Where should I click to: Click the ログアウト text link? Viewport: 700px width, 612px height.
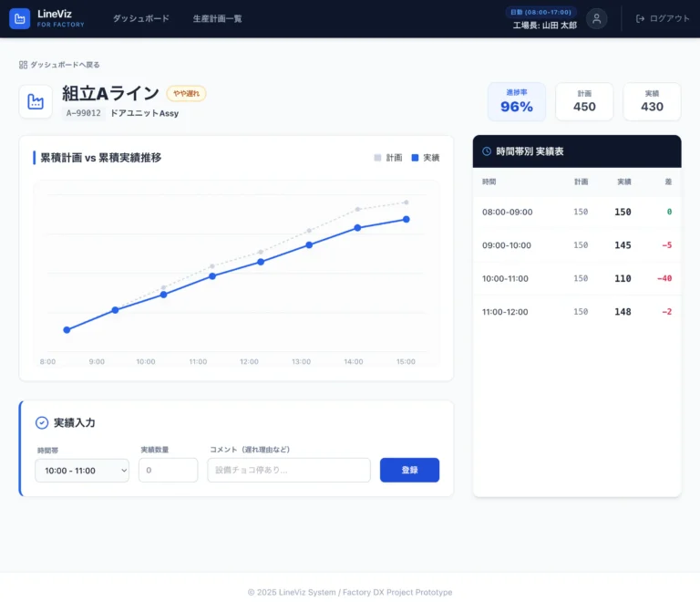(669, 18)
